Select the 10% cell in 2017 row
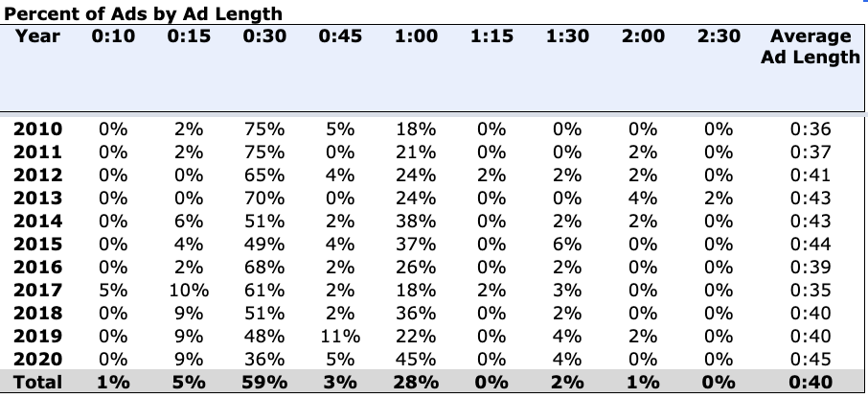The width and height of the screenshot is (868, 398). point(189,290)
